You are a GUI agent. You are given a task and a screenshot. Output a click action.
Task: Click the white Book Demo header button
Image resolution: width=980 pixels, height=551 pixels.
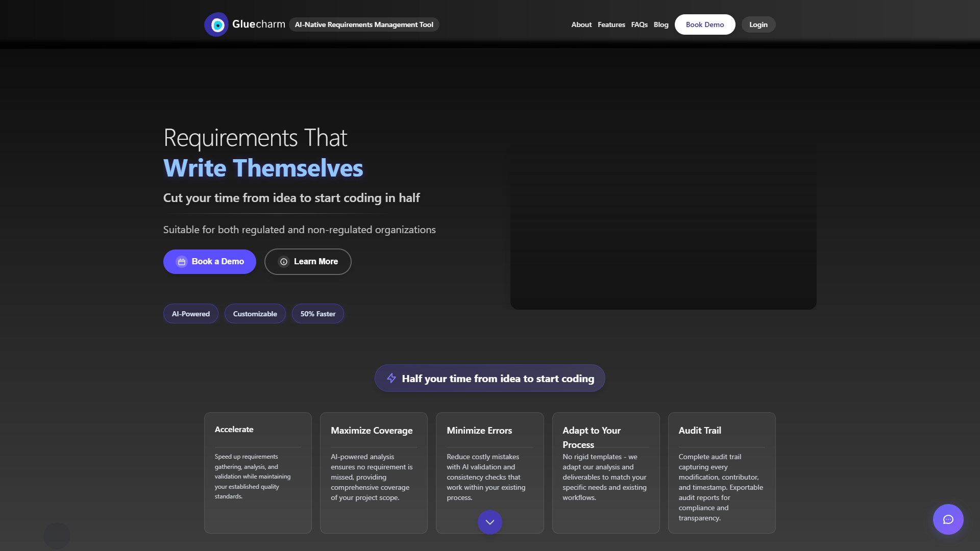pyautogui.click(x=705, y=24)
